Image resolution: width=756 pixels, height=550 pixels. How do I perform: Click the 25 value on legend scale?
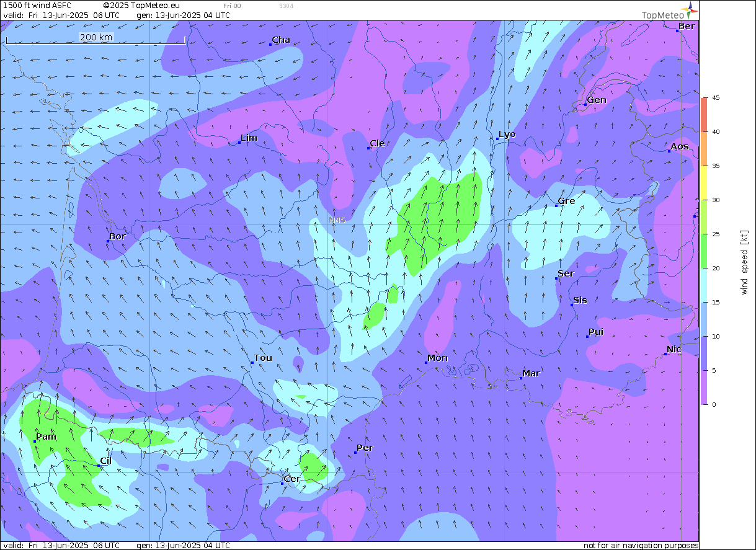(x=716, y=234)
